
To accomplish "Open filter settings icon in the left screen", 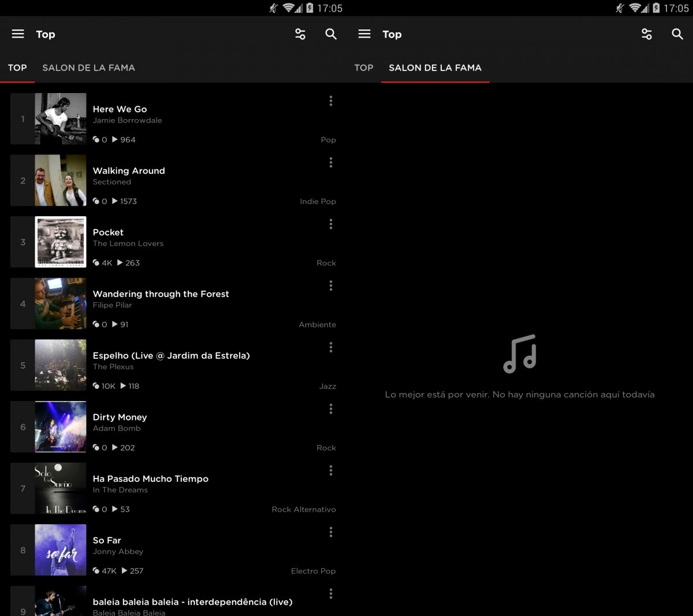I will point(300,34).
